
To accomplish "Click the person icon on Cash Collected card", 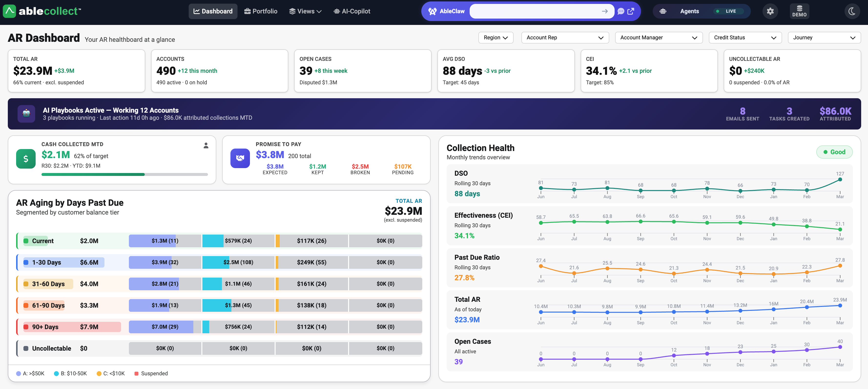I will pyautogui.click(x=206, y=145).
